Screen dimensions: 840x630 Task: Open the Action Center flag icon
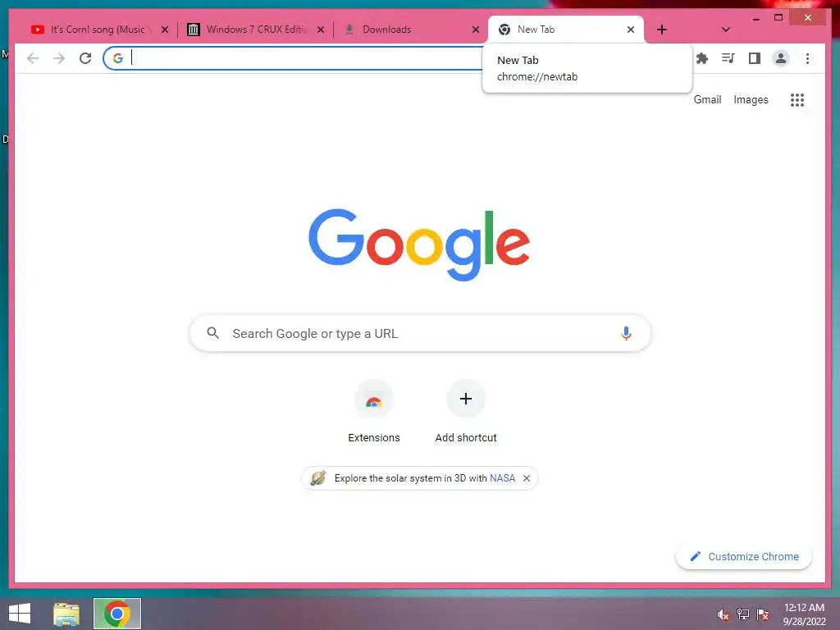(x=763, y=614)
